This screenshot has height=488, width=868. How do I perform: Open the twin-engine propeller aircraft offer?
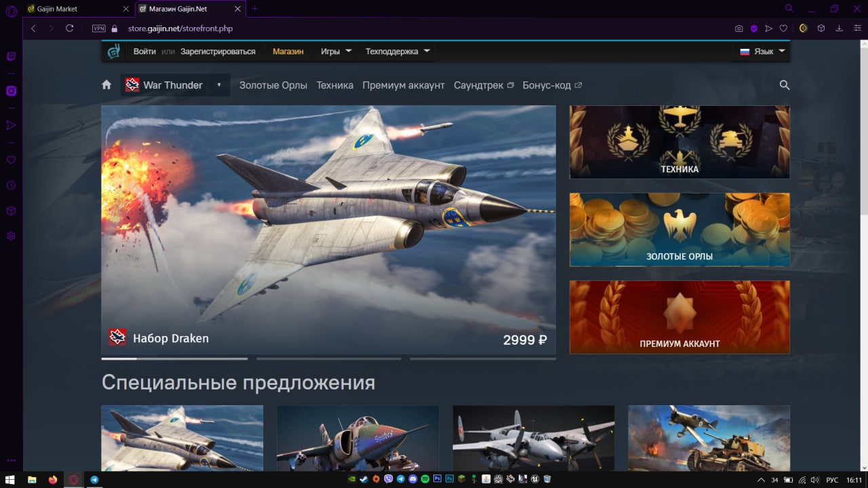534,438
